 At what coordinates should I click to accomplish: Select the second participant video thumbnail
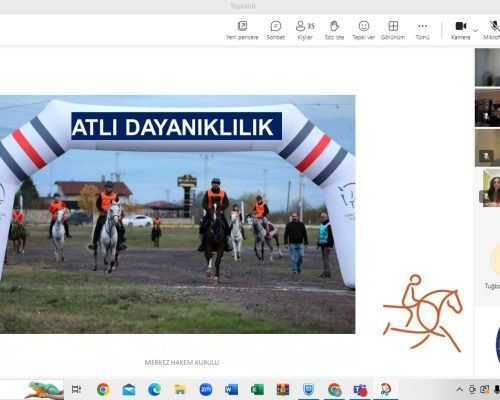pyautogui.click(x=487, y=108)
